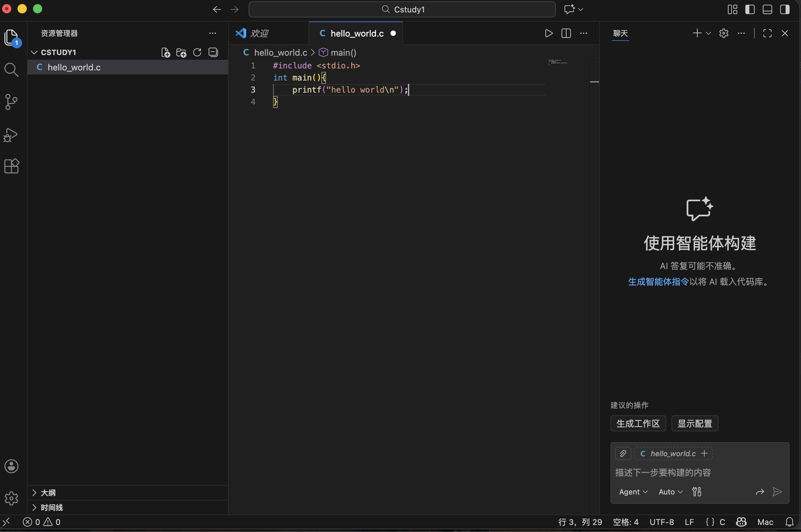Expand the 大纲 outline section
801x532 pixels.
48,493
